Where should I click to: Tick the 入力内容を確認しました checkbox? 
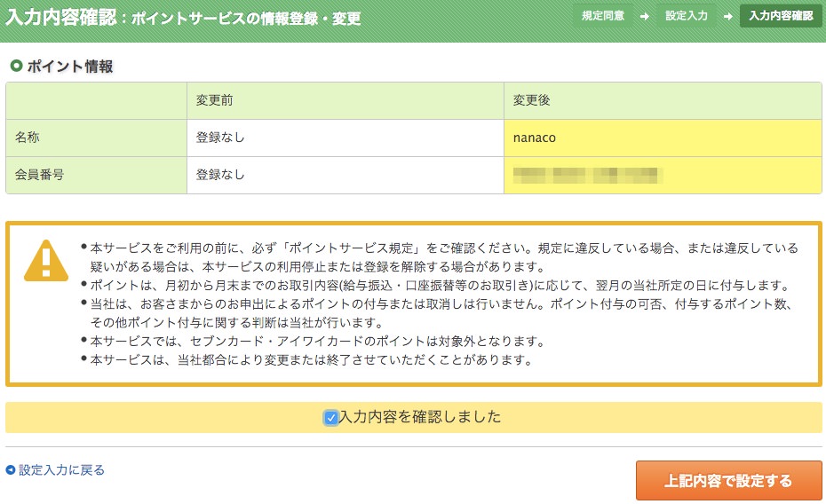[x=331, y=417]
